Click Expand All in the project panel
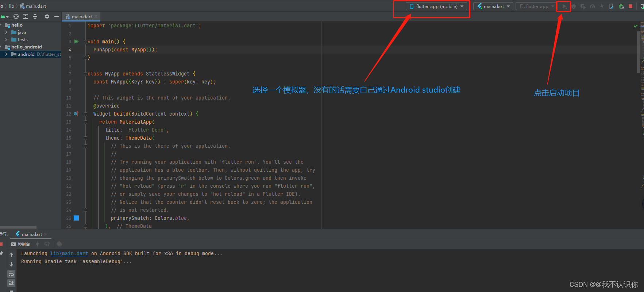 pyautogui.click(x=26, y=16)
